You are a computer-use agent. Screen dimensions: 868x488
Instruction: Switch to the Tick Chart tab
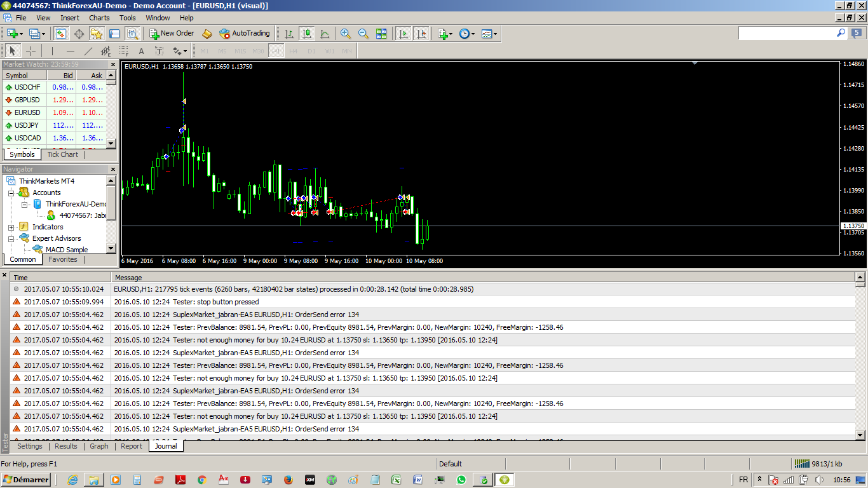(x=62, y=154)
